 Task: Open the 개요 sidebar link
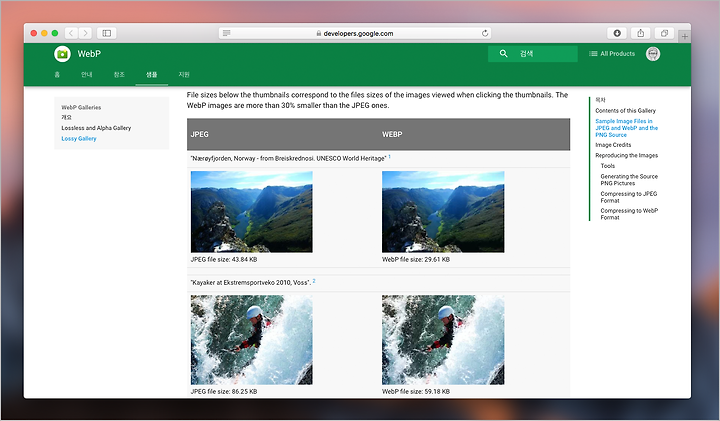(x=67, y=118)
